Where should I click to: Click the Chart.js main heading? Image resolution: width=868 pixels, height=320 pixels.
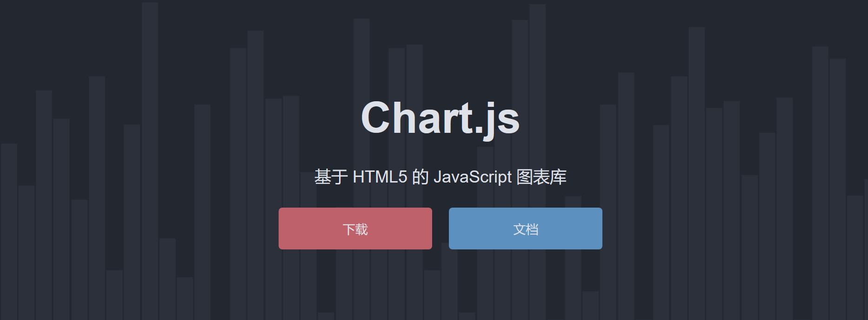(440, 118)
